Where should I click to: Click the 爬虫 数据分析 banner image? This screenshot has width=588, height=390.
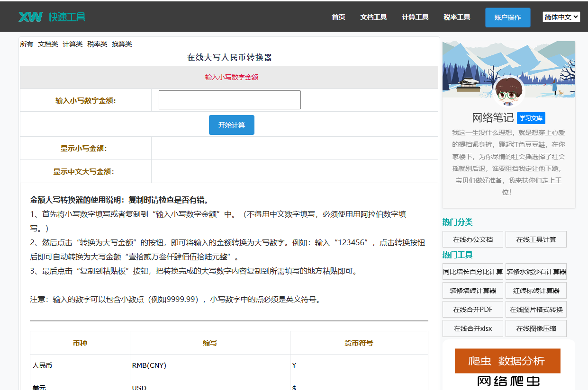(507, 361)
